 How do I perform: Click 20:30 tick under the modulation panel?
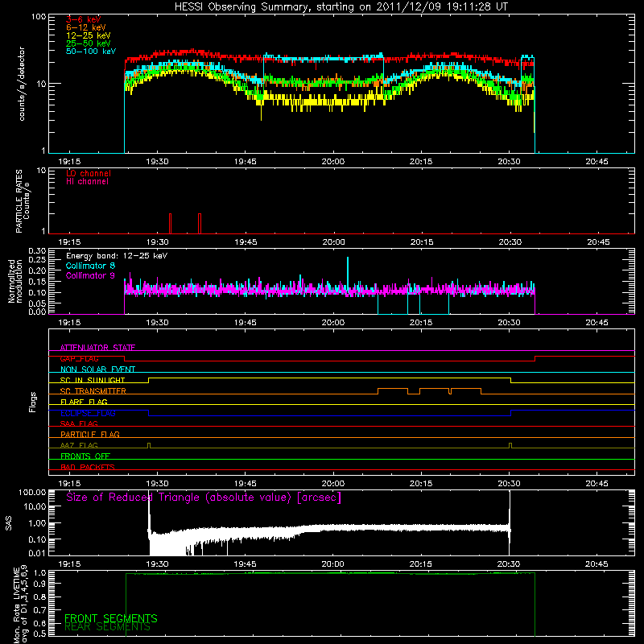point(510,323)
